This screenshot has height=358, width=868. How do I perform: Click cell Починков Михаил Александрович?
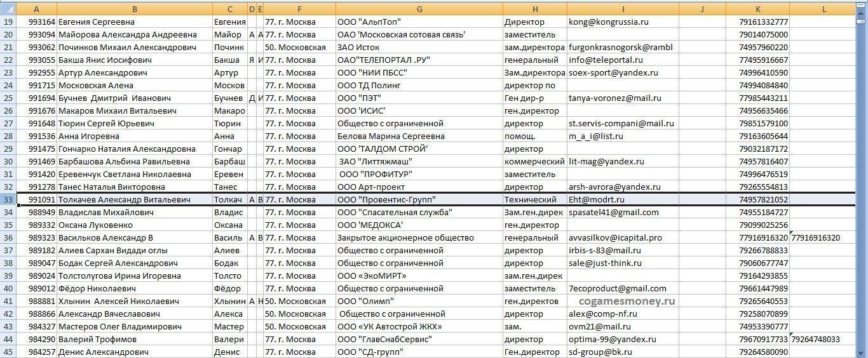point(135,47)
